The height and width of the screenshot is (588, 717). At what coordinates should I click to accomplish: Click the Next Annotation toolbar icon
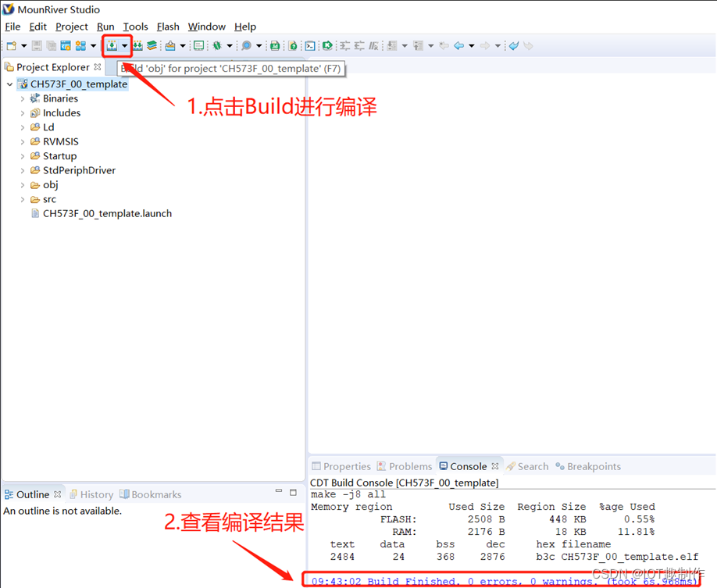(392, 46)
